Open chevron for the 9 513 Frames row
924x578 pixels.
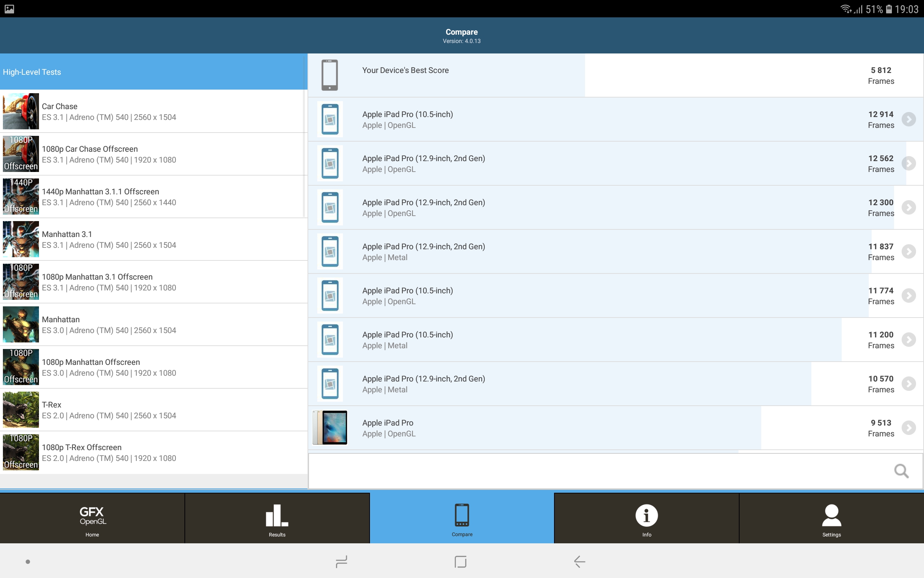tap(909, 428)
